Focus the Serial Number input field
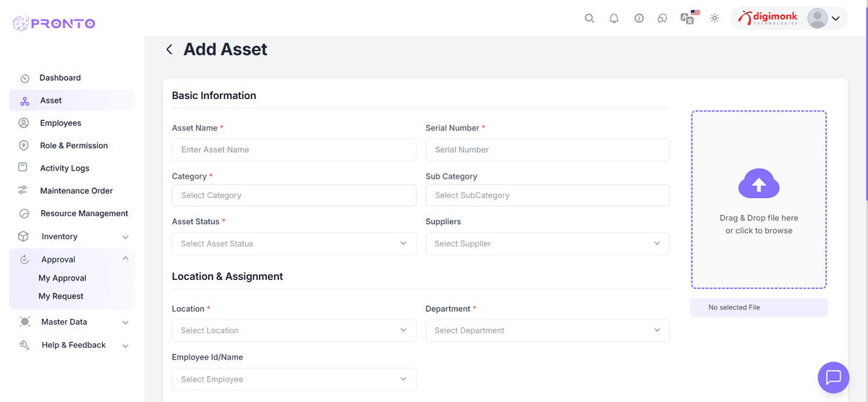This screenshot has height=402, width=868. tap(548, 150)
